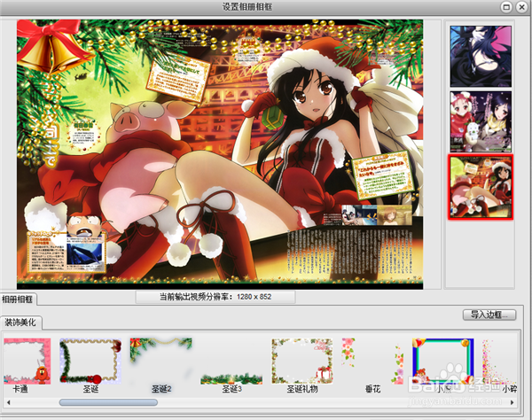Click the frame list right scroll arrow
The image size is (532, 420).
[x=512, y=402]
